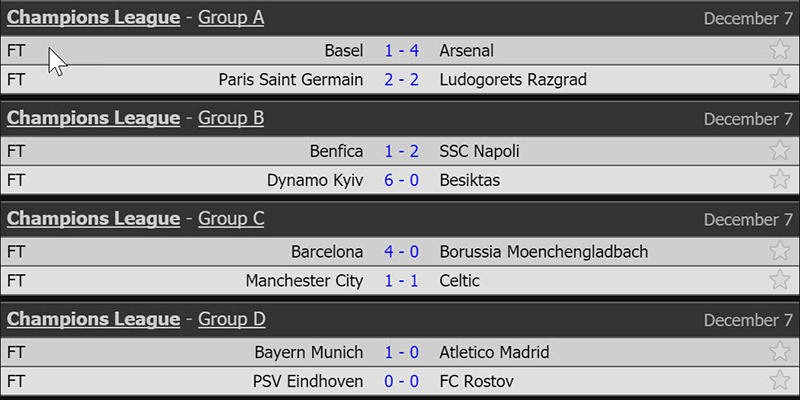Open the Group D link
Viewport: 800px width, 400px height.
click(x=231, y=319)
